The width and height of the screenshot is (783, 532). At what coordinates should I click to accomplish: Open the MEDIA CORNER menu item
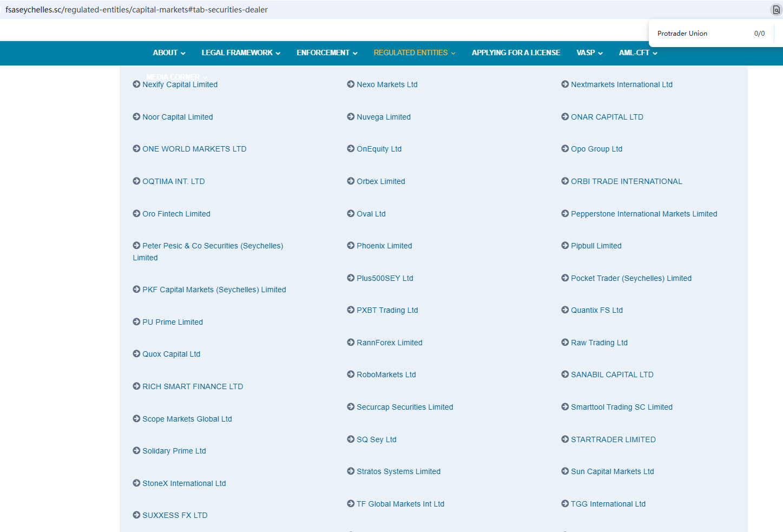(176, 77)
